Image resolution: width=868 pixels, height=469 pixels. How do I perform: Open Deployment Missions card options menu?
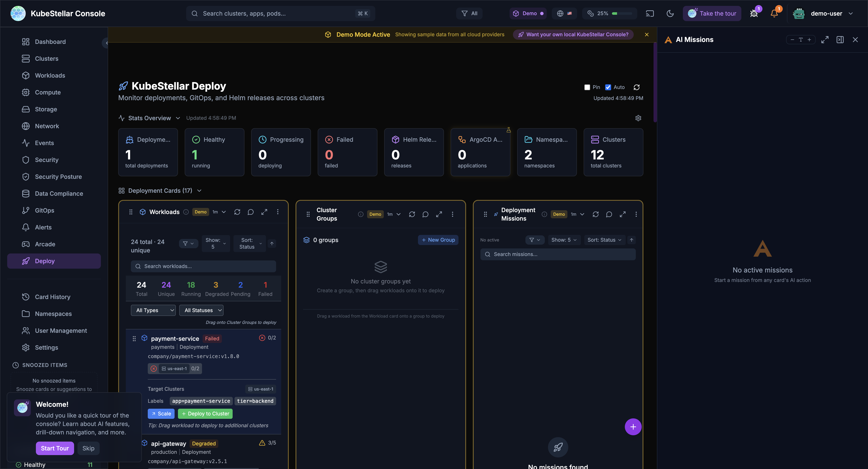636,214
